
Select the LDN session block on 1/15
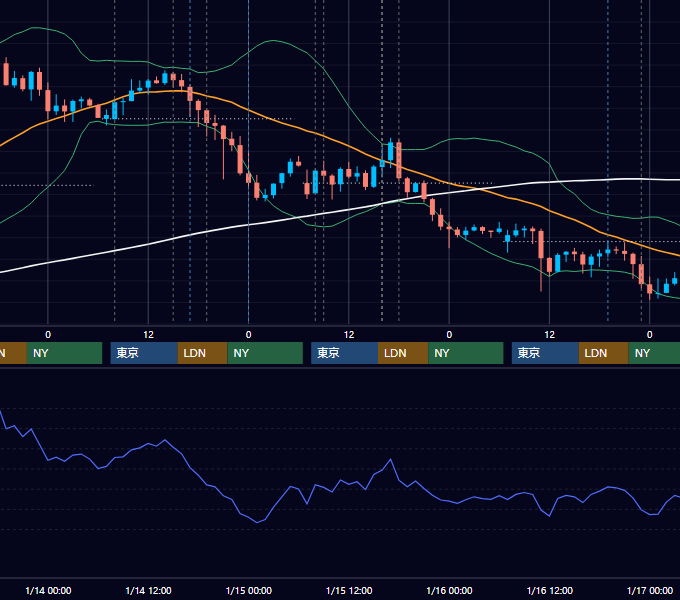[403, 353]
